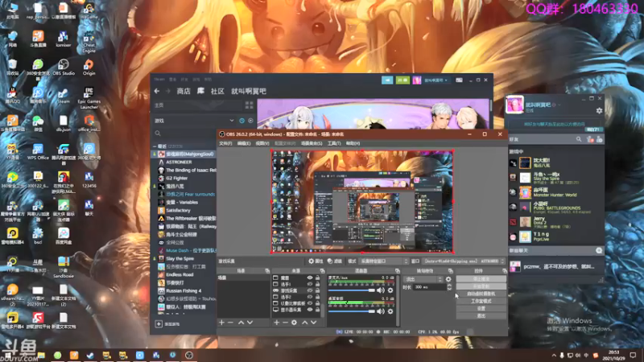Expand Steam library games category dropdown
The width and height of the screenshot is (644, 362).
(232, 121)
